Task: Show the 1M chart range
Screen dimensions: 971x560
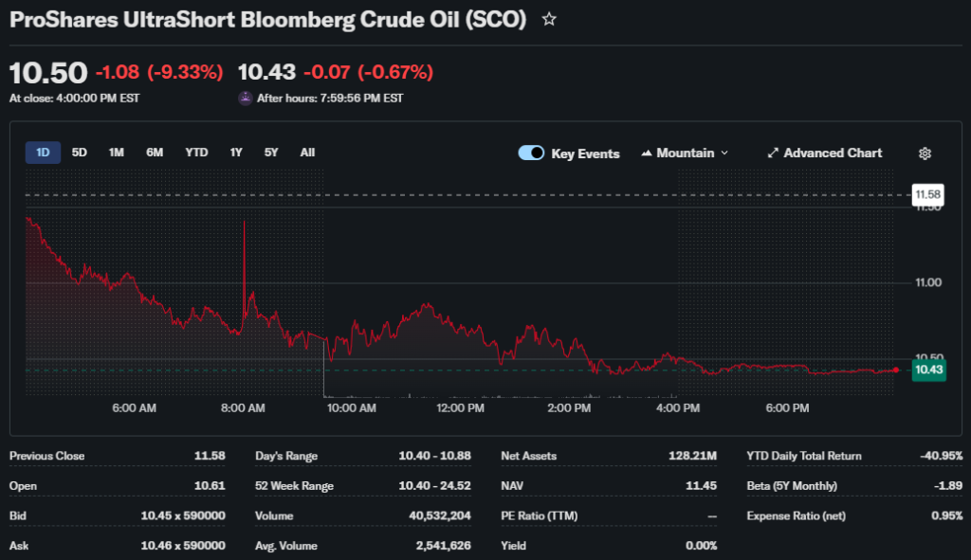Action: tap(116, 153)
